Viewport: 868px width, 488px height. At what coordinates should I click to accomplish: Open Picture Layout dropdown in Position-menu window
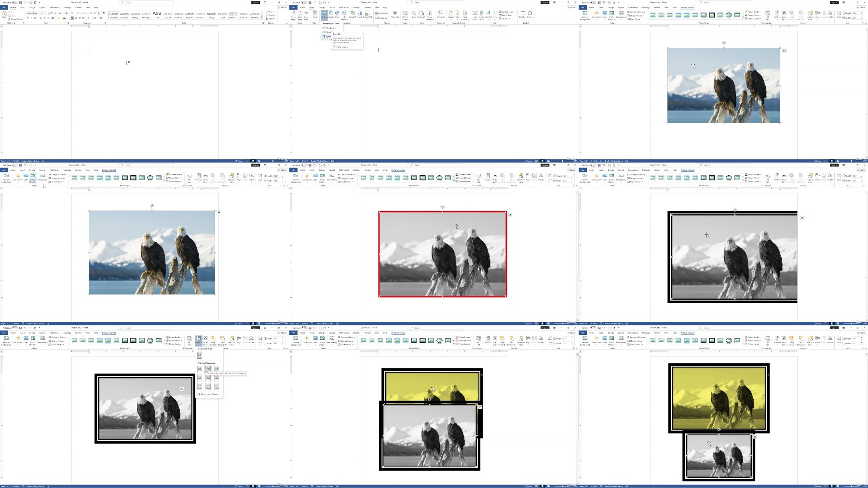[x=174, y=344]
